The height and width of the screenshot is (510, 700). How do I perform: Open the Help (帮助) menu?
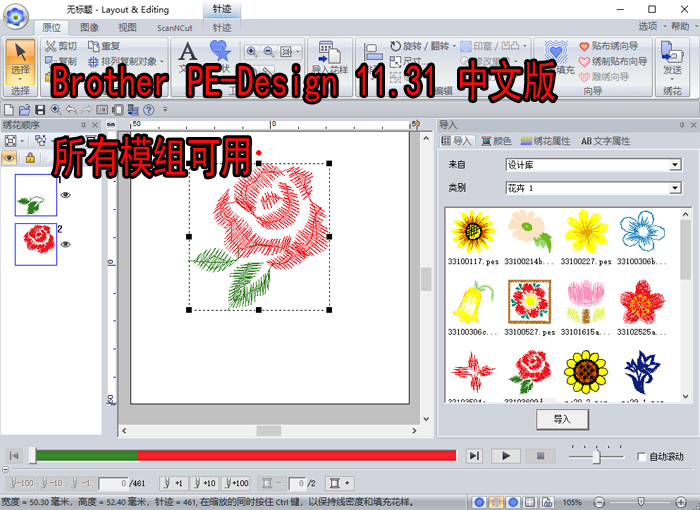[x=680, y=26]
